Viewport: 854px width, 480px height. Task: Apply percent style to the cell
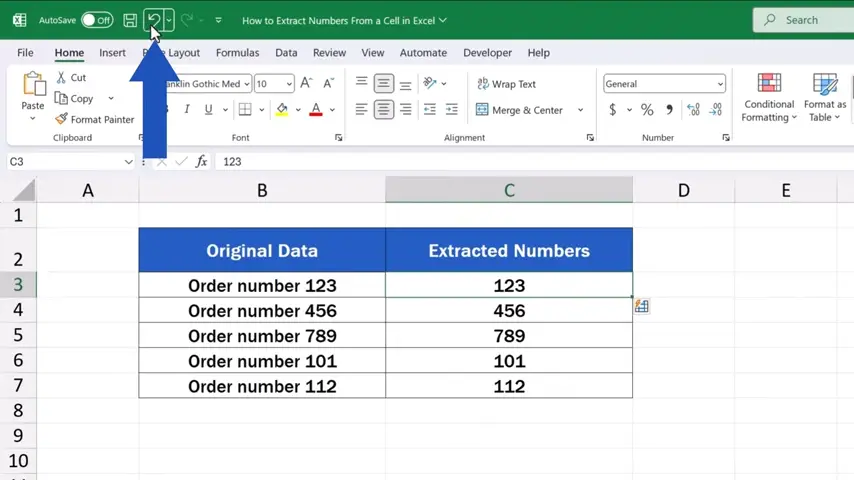647,110
